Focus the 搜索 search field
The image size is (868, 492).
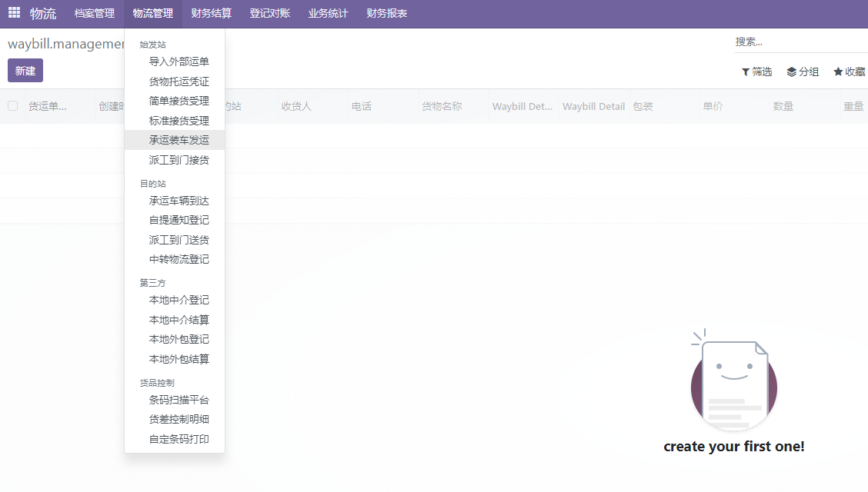point(799,42)
